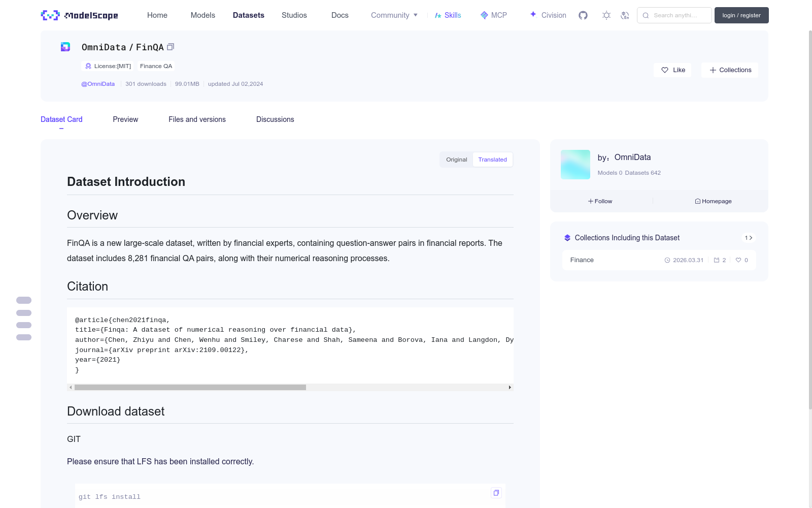
Task: Open the Finance collection item
Action: click(x=659, y=260)
